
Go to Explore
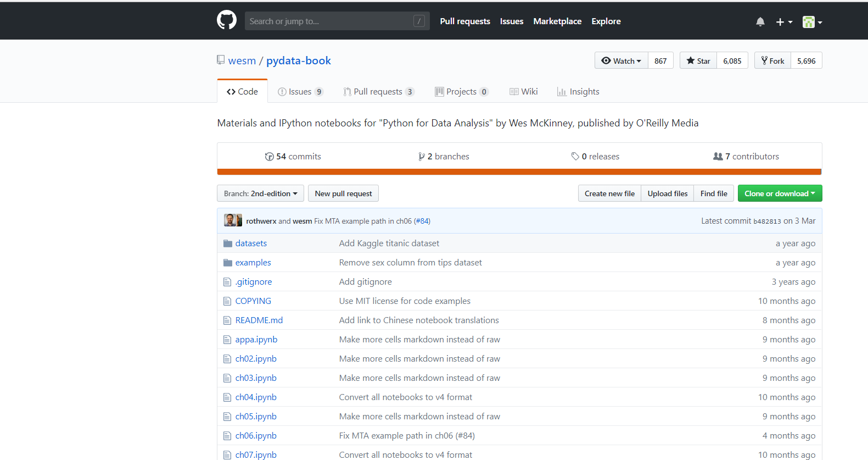pyautogui.click(x=606, y=21)
